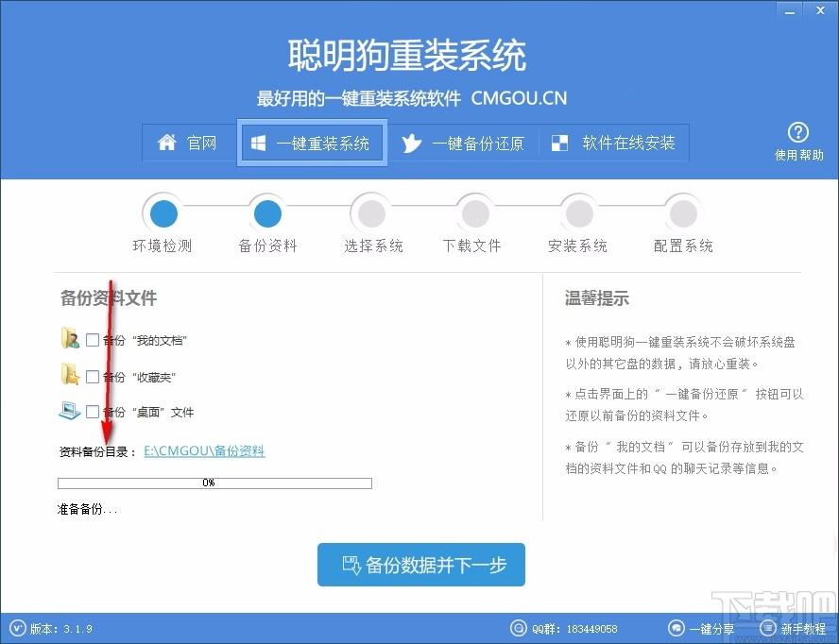Viewport: 839px width, 644px height.
Task: Click the Windows logo icon in 一键重装系统
Action: (x=259, y=143)
